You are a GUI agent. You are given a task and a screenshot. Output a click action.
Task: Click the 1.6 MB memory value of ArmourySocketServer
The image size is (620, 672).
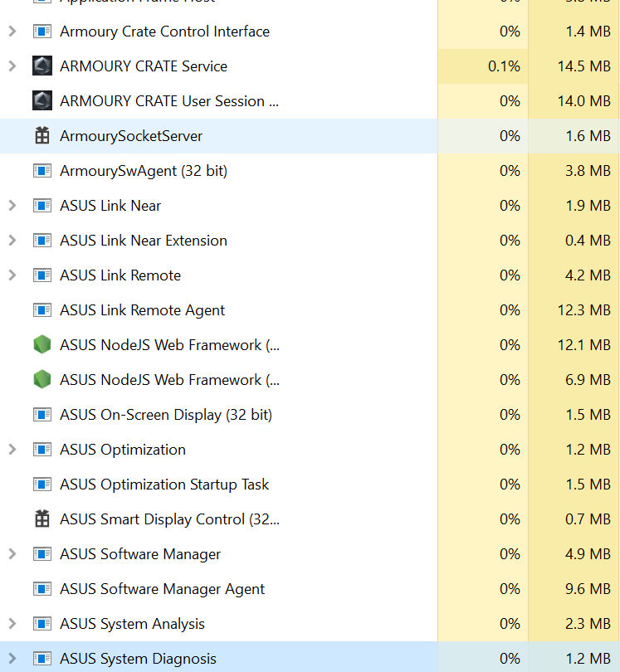pos(588,136)
